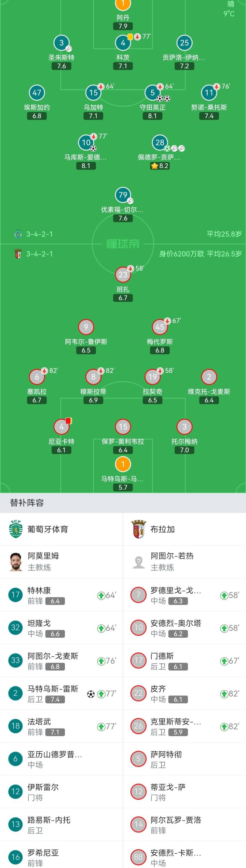The image size is (246, 868).
Task: Tap Sporting 3-4-2-1 formation label
Action: tap(39, 234)
